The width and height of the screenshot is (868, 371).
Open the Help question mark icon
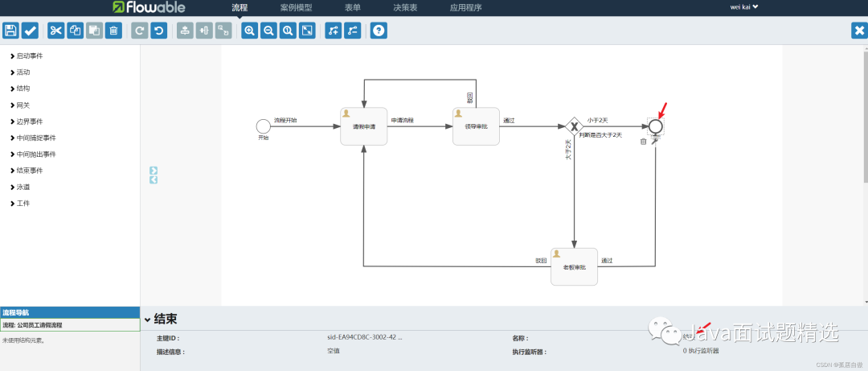pos(379,31)
